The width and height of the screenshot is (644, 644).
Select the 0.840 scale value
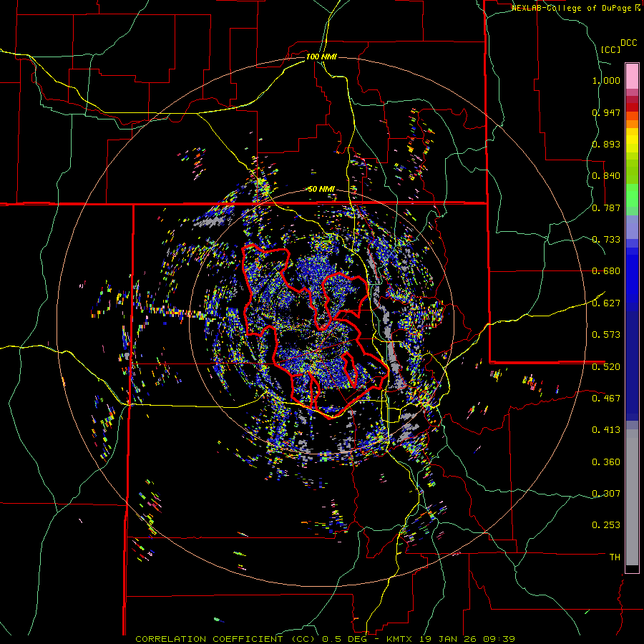pyautogui.click(x=606, y=176)
